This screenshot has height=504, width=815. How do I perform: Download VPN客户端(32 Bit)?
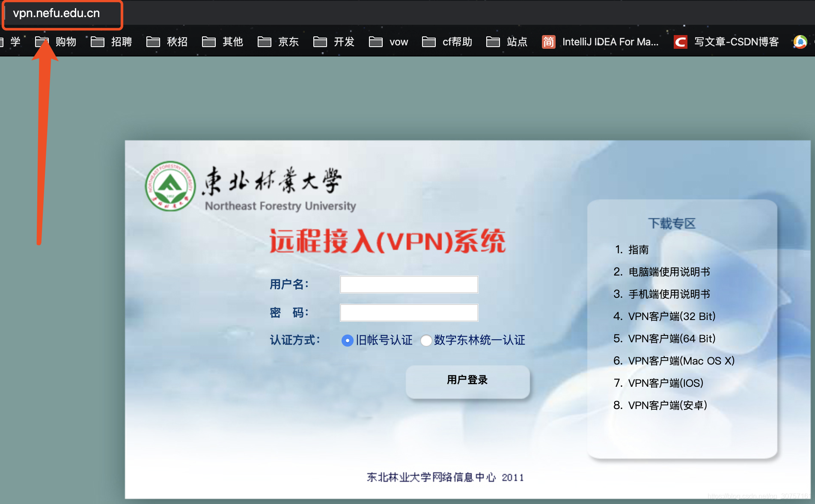pos(672,317)
